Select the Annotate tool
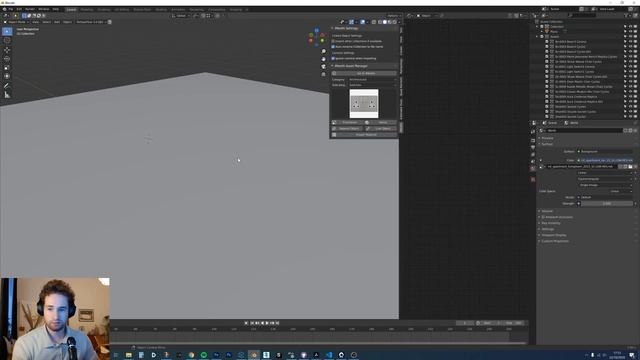The image size is (640, 360). pyautogui.click(x=7, y=86)
